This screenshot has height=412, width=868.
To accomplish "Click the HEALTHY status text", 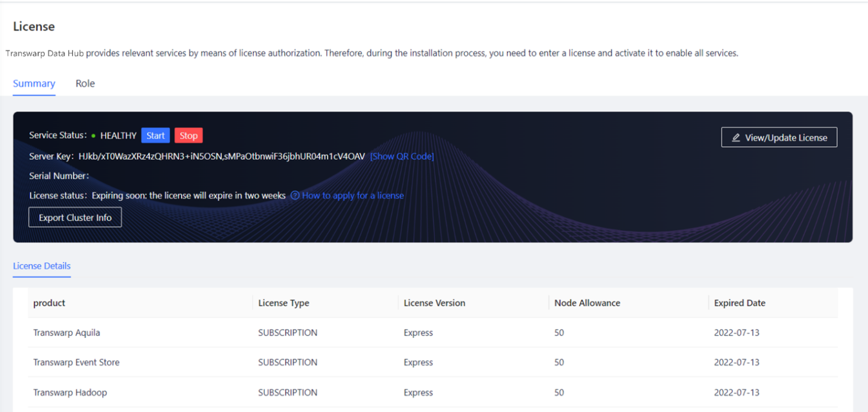I will tap(118, 135).
